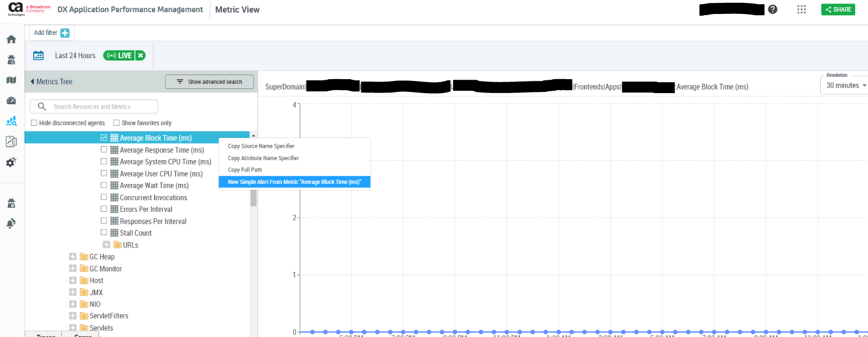Select the Concurrent Invocations row text

153,198
